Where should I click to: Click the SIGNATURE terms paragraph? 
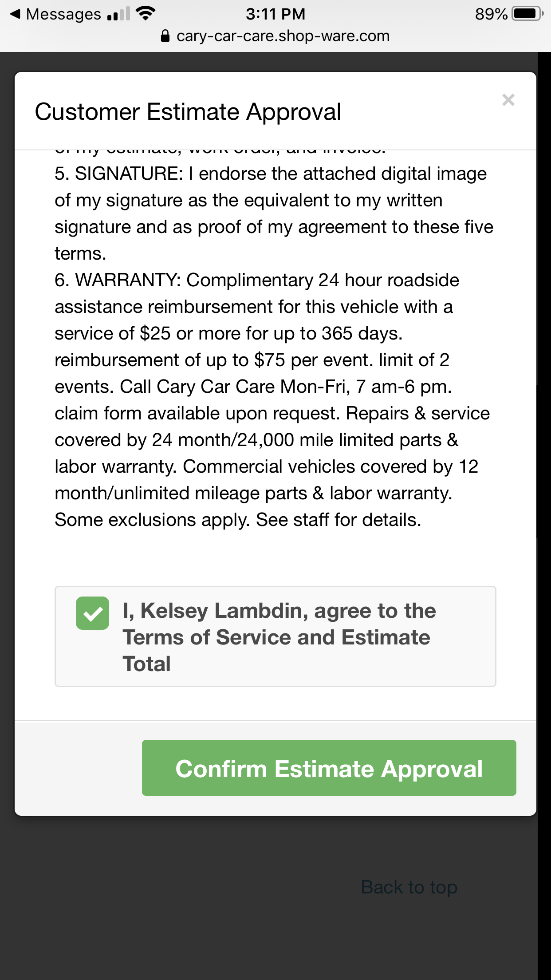click(274, 213)
